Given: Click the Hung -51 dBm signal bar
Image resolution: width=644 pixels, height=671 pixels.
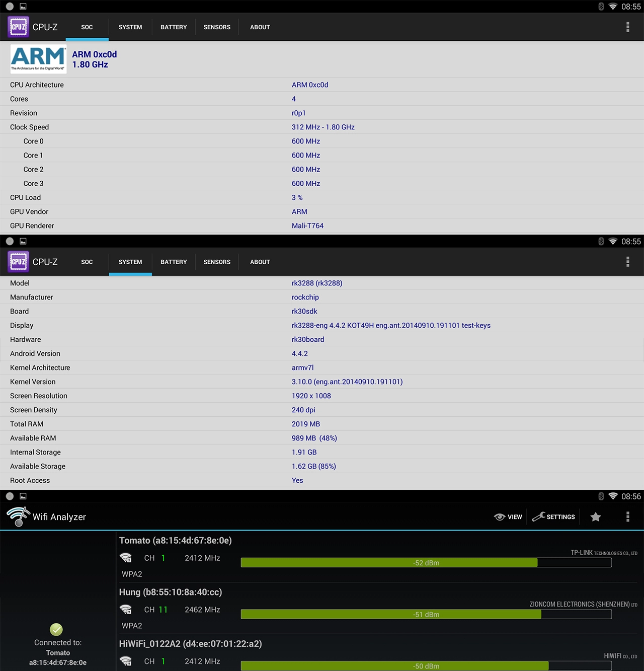Looking at the screenshot, I should click(x=426, y=615).
